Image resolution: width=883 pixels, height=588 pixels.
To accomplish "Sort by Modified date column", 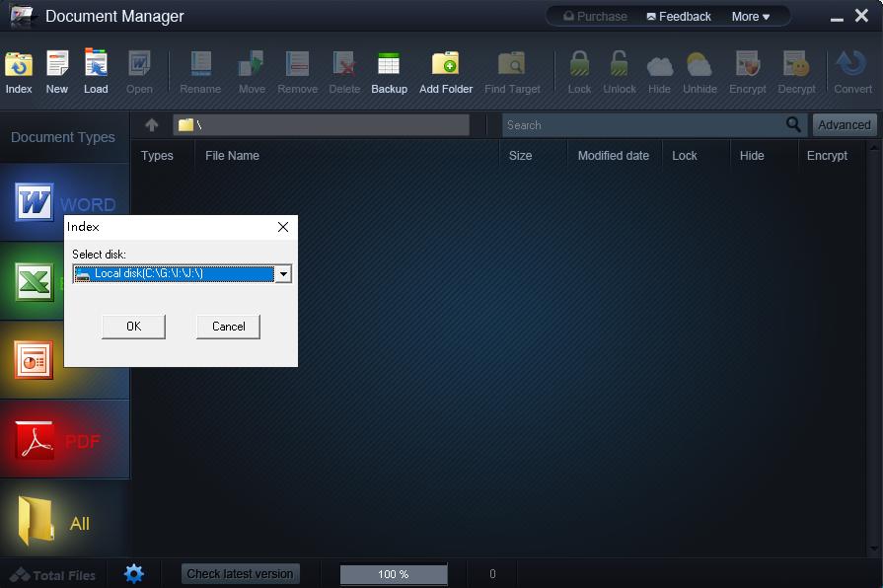I will (x=614, y=156).
